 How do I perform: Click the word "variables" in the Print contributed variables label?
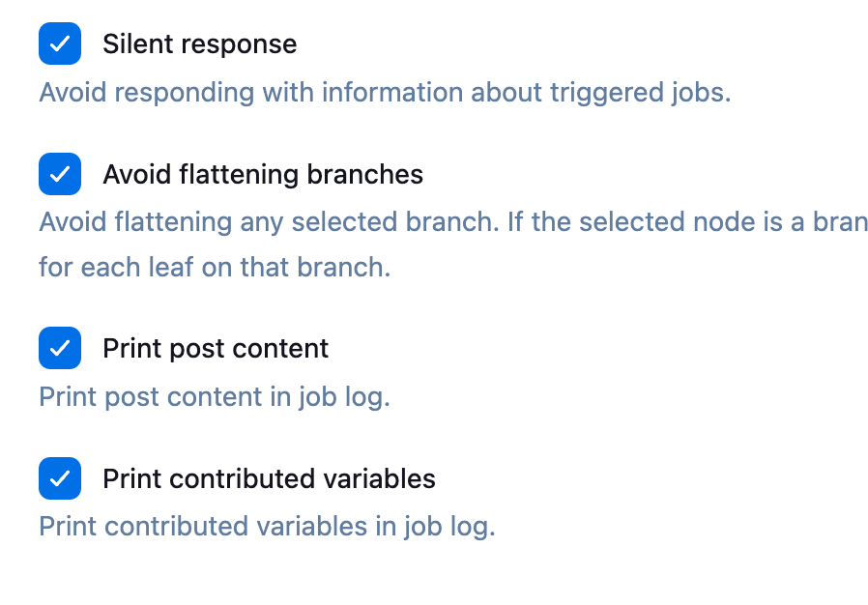381,479
